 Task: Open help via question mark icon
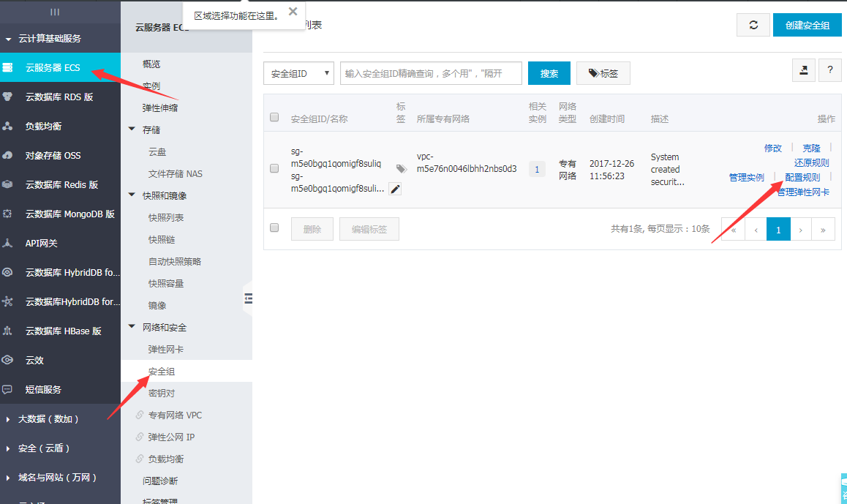[829, 70]
